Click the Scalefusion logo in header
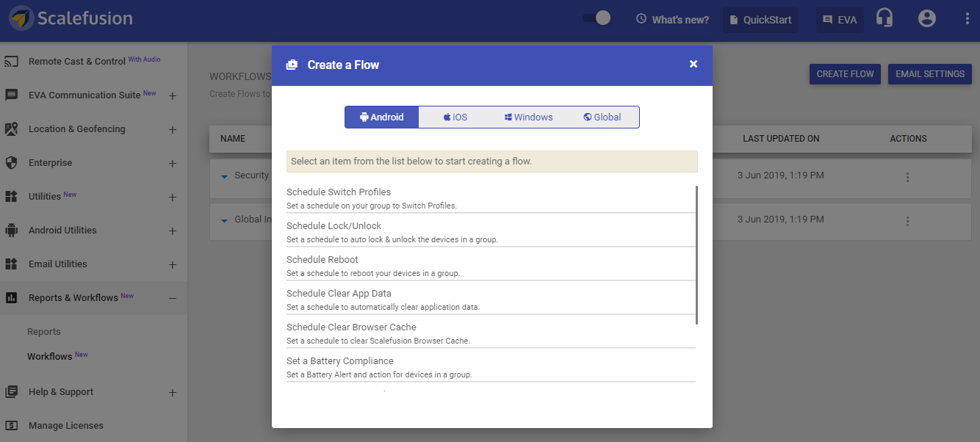Screen dimensions: 980x442 [x=71, y=18]
